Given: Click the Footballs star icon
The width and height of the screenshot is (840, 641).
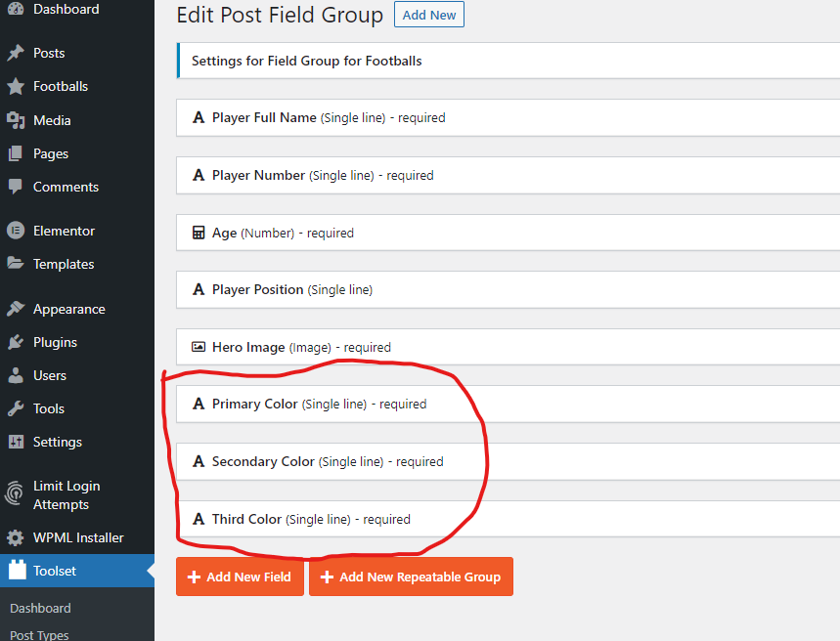Looking at the screenshot, I should (x=16, y=86).
